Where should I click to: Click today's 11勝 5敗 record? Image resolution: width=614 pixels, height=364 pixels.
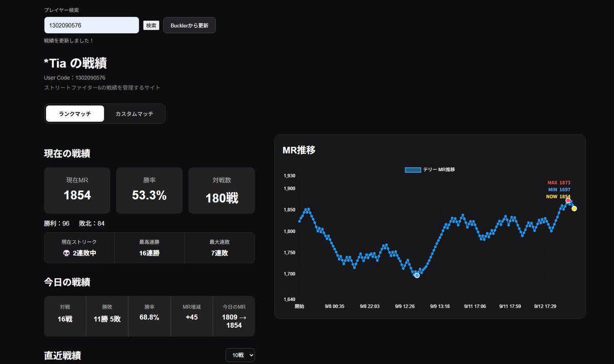tap(107, 319)
